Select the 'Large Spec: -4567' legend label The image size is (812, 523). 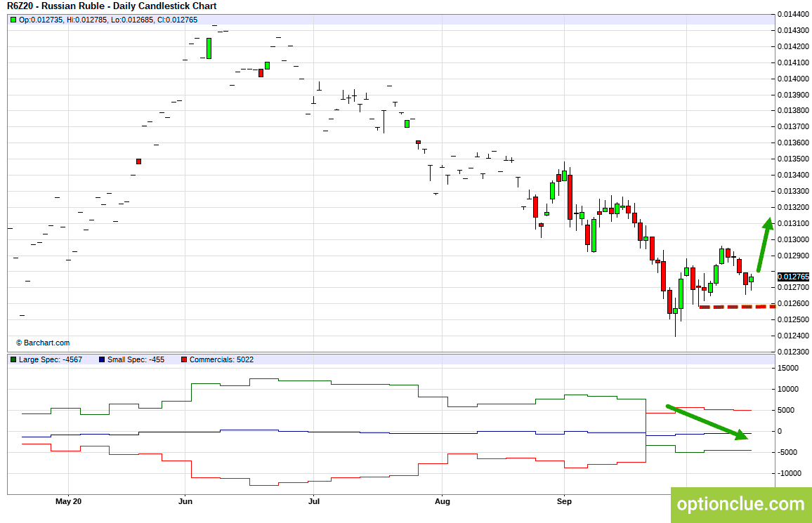[x=51, y=359]
